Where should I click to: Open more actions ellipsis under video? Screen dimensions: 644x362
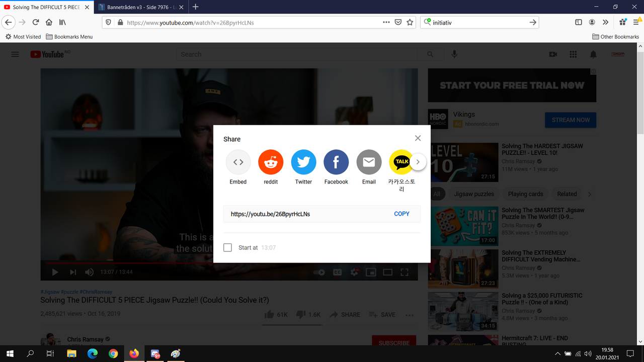(410, 315)
